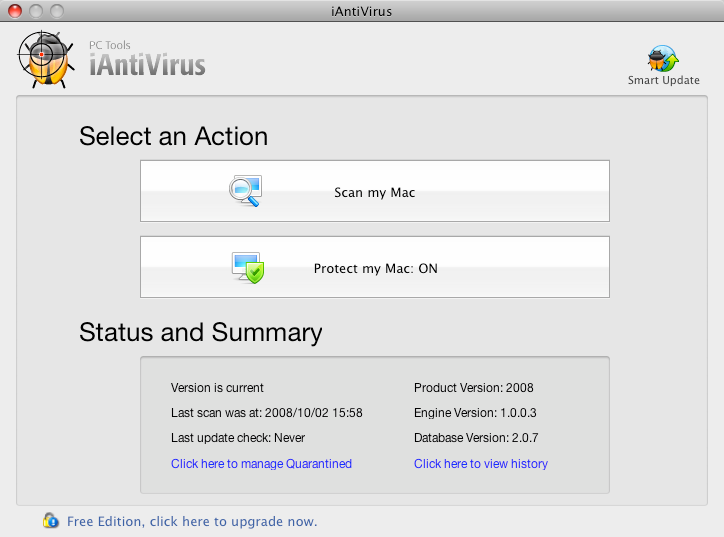The image size is (724, 537).
Task: Click the upgrade icon beside Free Edition
Action: (51, 520)
